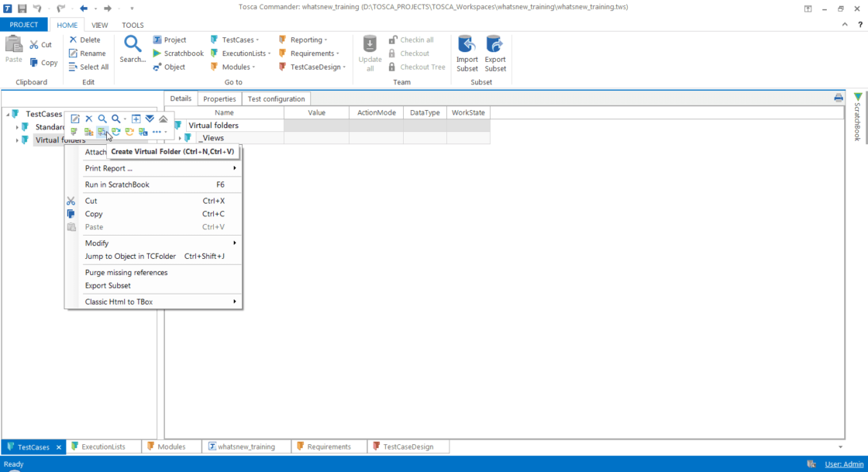The width and height of the screenshot is (868, 472).
Task: Switch to the Properties tab
Action: pyautogui.click(x=219, y=99)
